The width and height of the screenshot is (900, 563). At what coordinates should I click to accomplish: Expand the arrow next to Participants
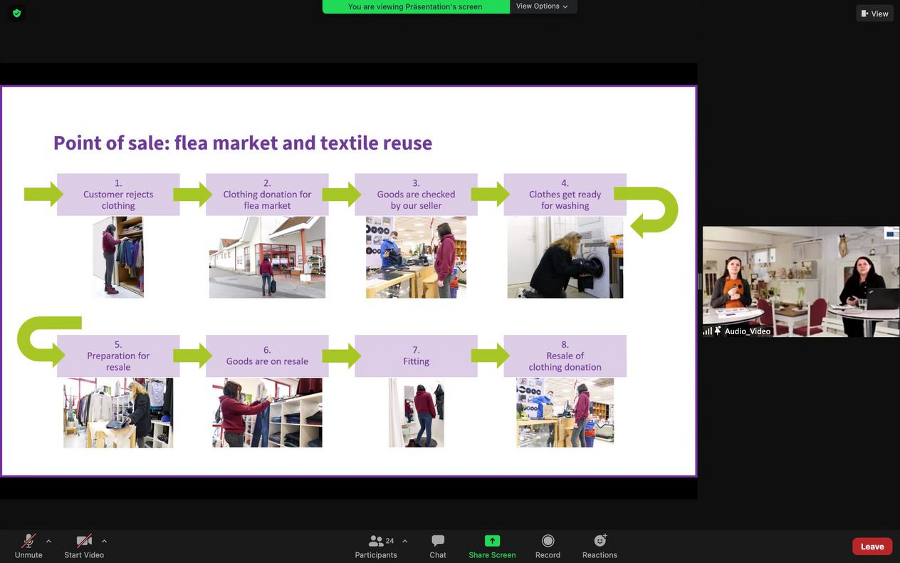click(404, 541)
